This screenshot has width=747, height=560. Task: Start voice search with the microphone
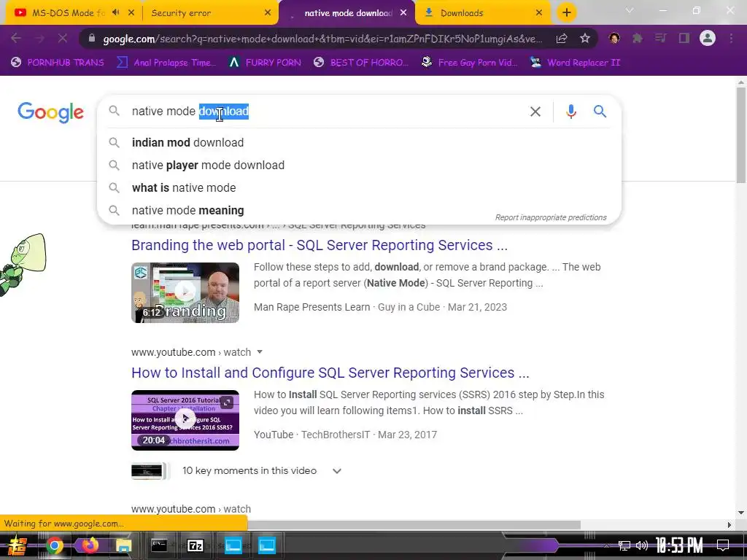(570, 112)
